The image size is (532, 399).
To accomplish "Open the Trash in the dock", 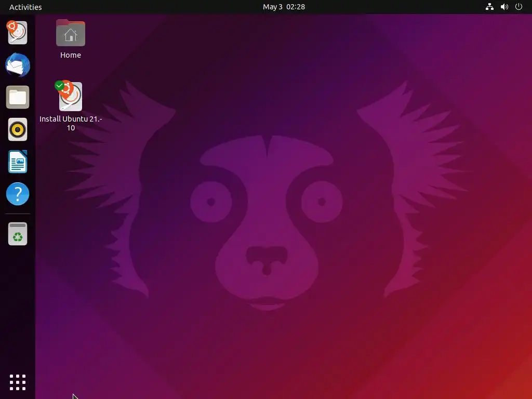I will (17, 234).
